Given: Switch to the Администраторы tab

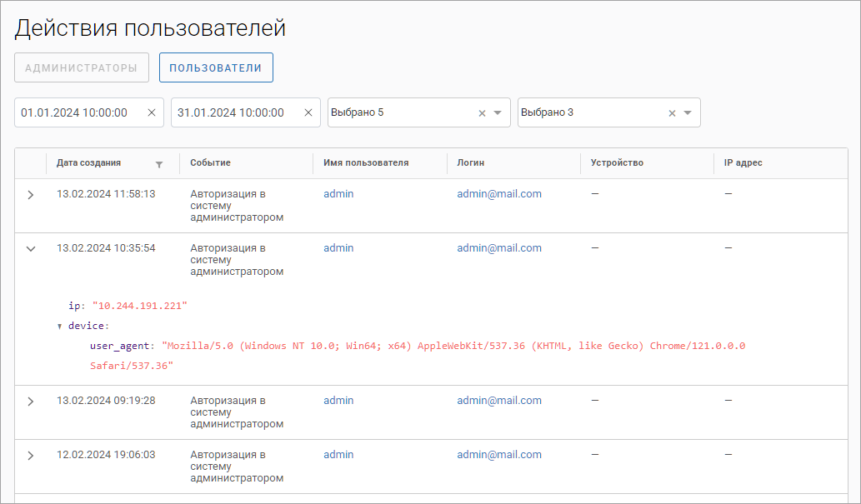Looking at the screenshot, I should pos(81,68).
